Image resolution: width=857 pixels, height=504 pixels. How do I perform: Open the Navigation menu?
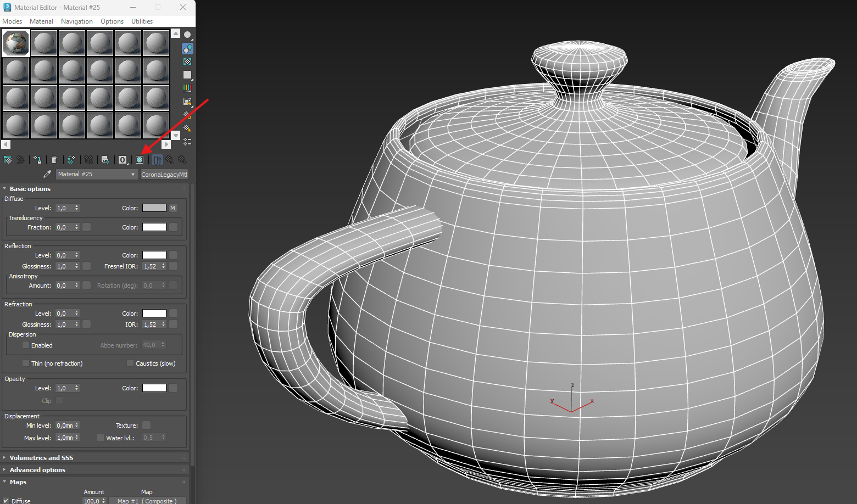pyautogui.click(x=77, y=21)
